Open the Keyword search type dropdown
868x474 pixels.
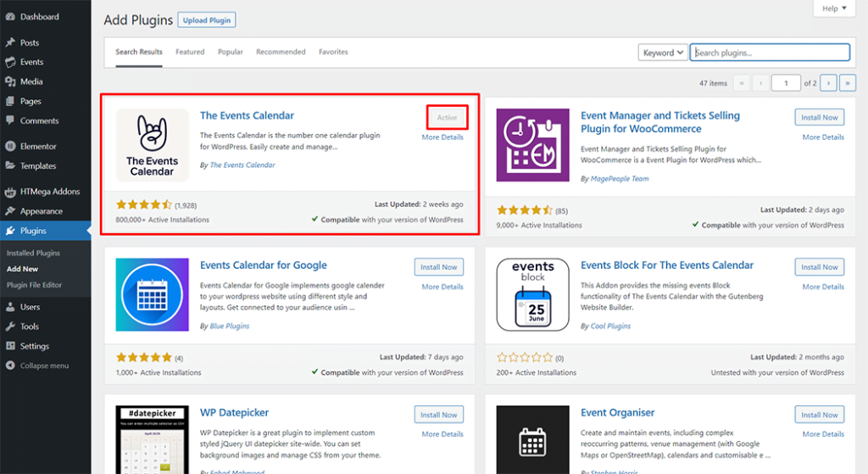[663, 53]
